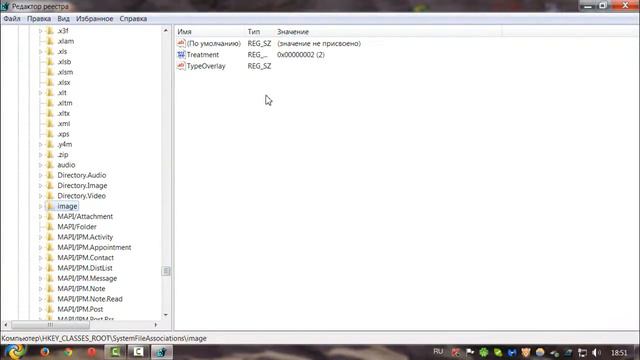Expand the selected image key
Viewport: 640px width, 360px height.
40,206
